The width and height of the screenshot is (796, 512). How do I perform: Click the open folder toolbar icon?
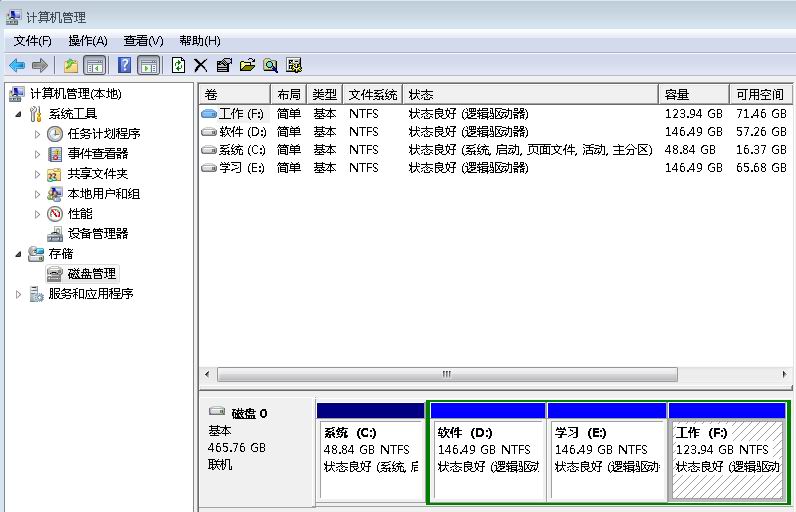tap(247, 65)
